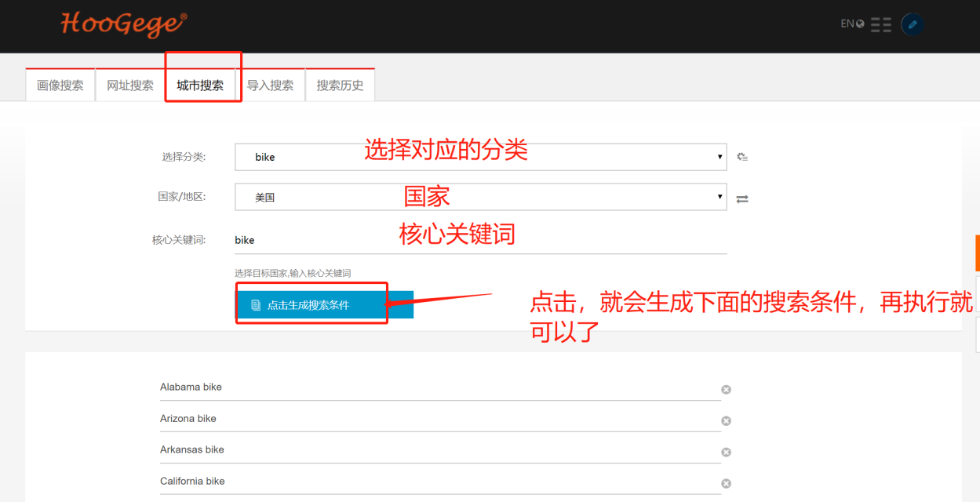Remove the Alabama bike search condition

726,389
